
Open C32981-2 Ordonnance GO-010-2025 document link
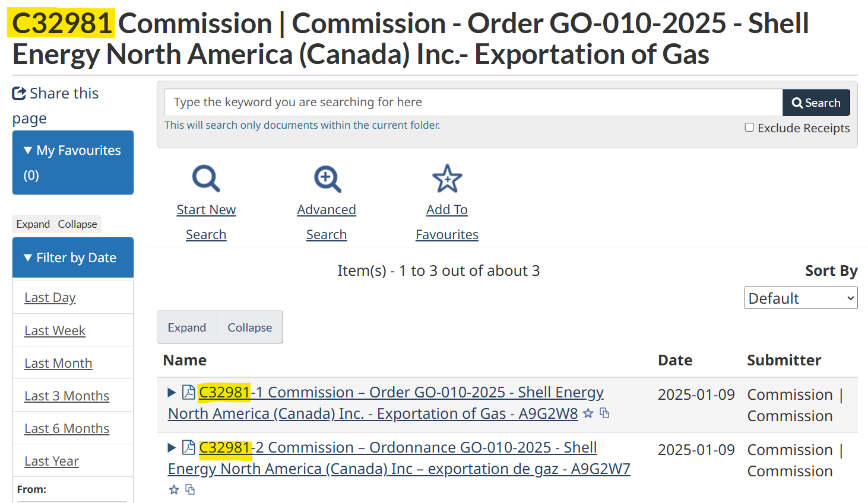399,458
